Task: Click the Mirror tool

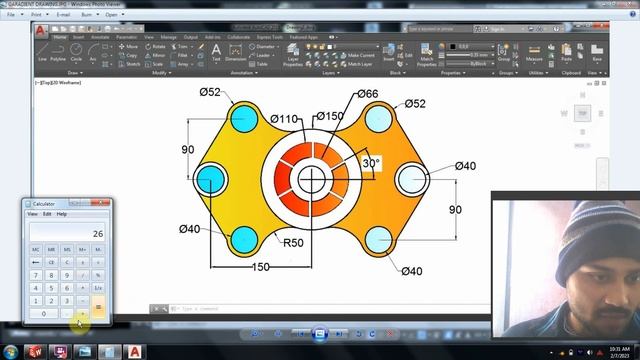Action: 155,55
